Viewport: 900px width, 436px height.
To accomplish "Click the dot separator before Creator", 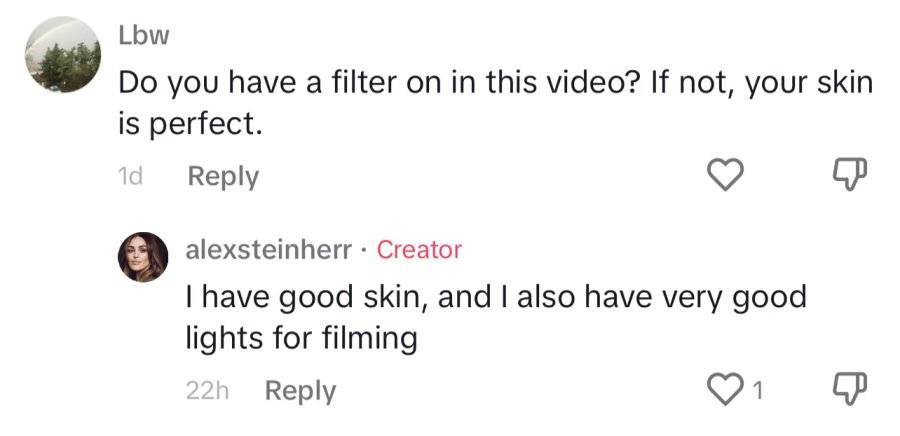I will coord(364,251).
